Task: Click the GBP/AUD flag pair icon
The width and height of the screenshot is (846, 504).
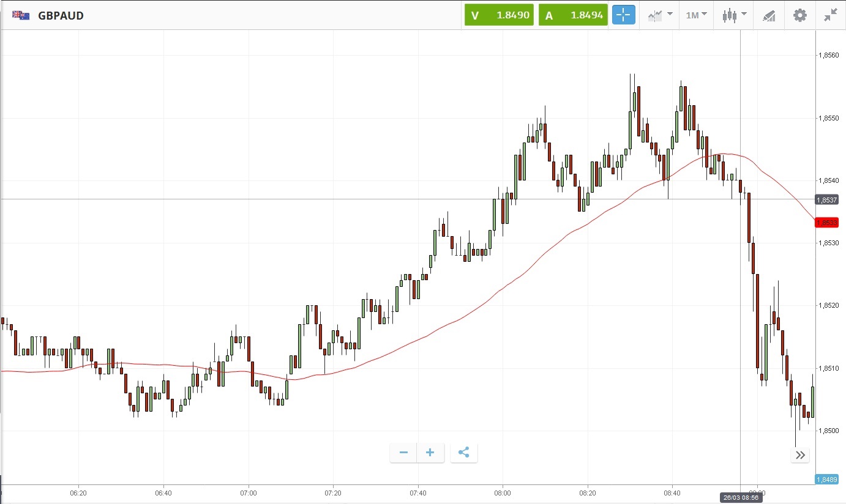Action: click(21, 15)
